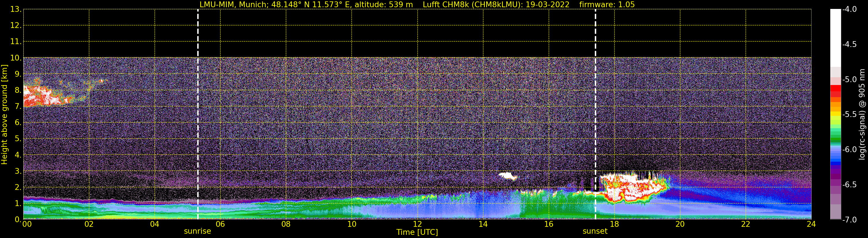Click the "14" time axis tick label
The image size is (868, 238).
point(483,224)
